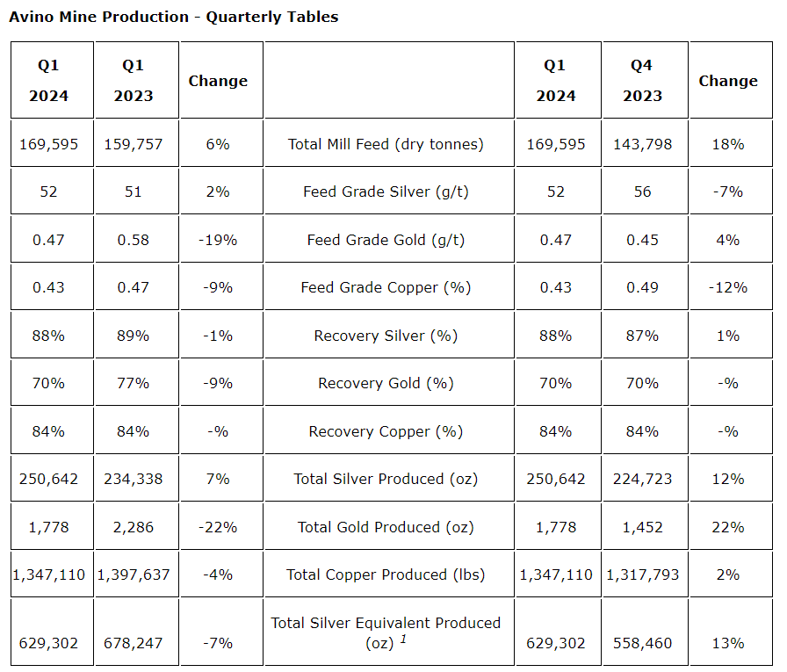The width and height of the screenshot is (787, 672).
Task: Select the 18% change cell
Action: point(728,144)
